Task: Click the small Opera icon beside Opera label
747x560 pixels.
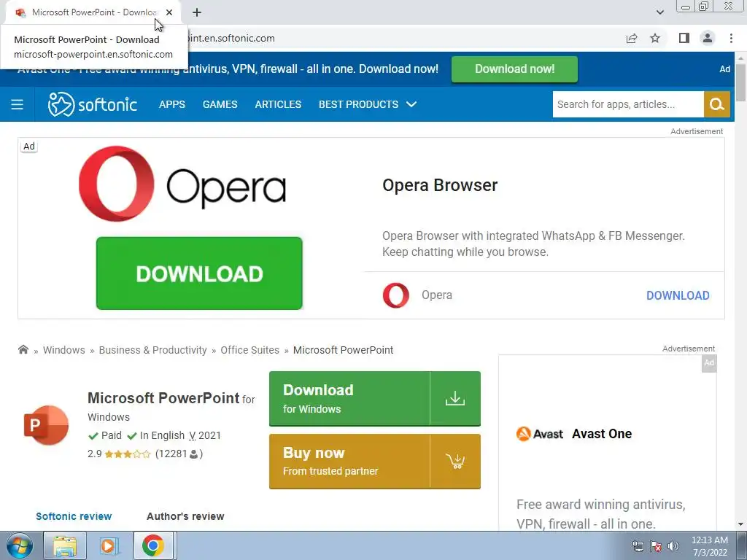Action: tap(396, 295)
